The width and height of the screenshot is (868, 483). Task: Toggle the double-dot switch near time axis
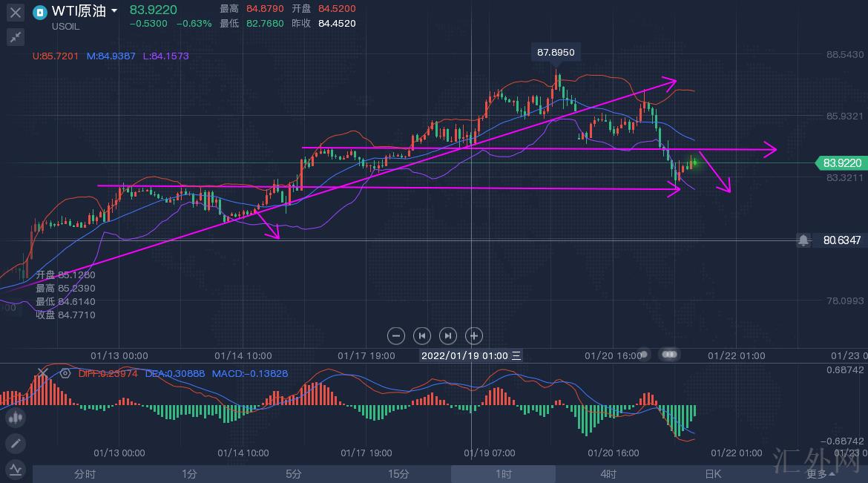[669, 355]
